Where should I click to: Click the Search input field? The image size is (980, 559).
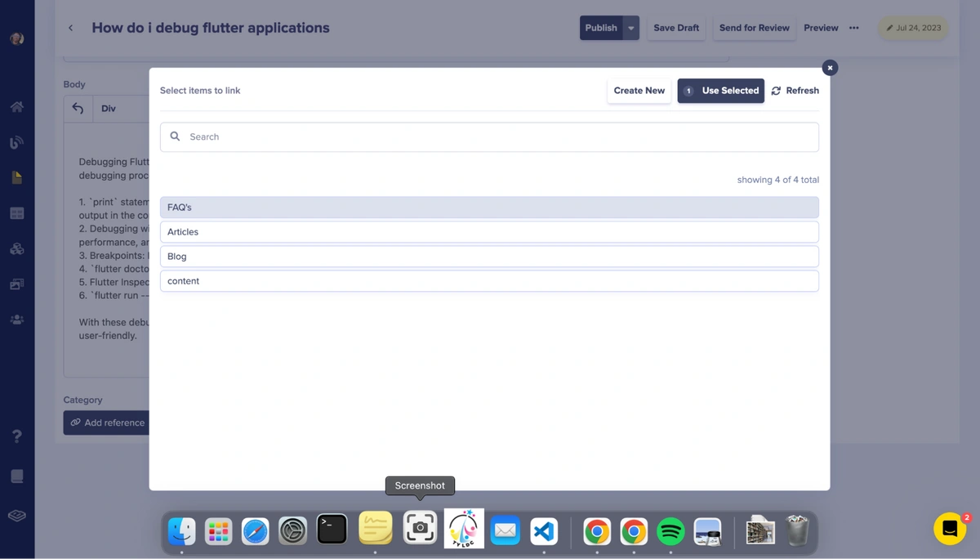490,137
